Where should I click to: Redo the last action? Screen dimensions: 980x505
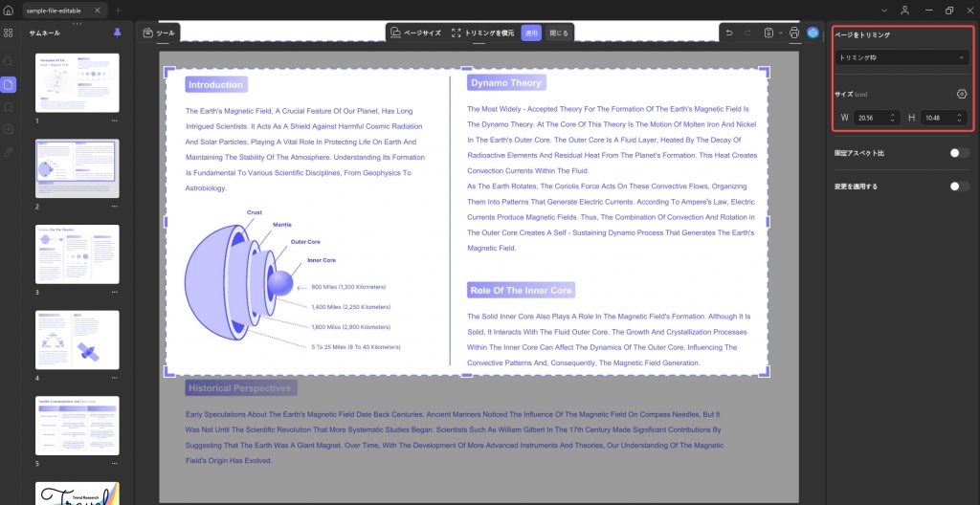747,33
